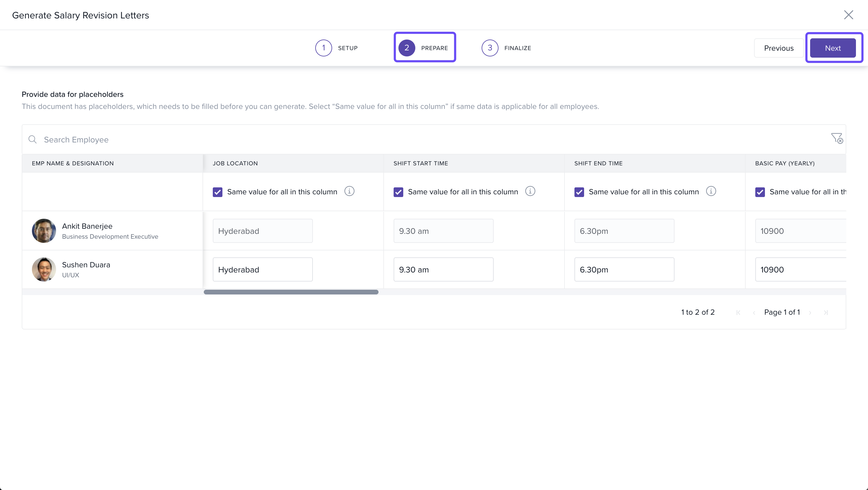Uncheck Same value checkbox for Job Location
The height and width of the screenshot is (490, 868).
point(218,192)
